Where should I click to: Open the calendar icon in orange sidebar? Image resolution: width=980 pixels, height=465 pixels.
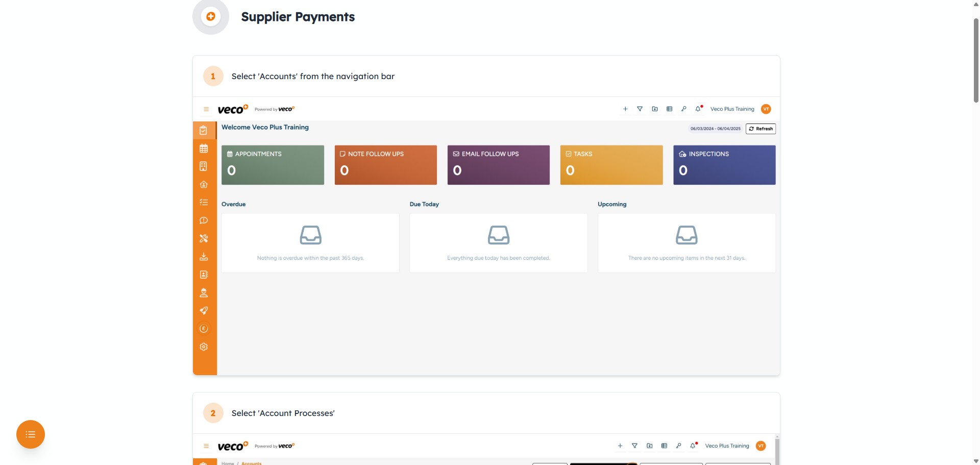coord(204,149)
